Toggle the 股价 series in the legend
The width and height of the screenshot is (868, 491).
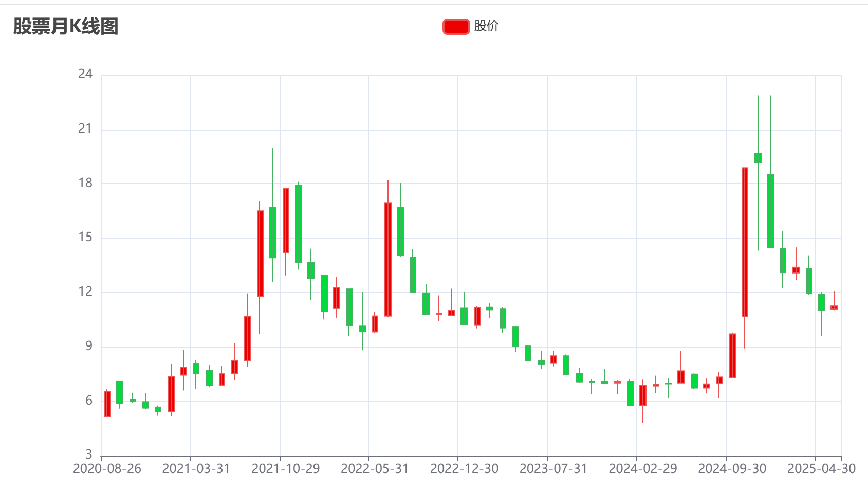[x=471, y=26]
